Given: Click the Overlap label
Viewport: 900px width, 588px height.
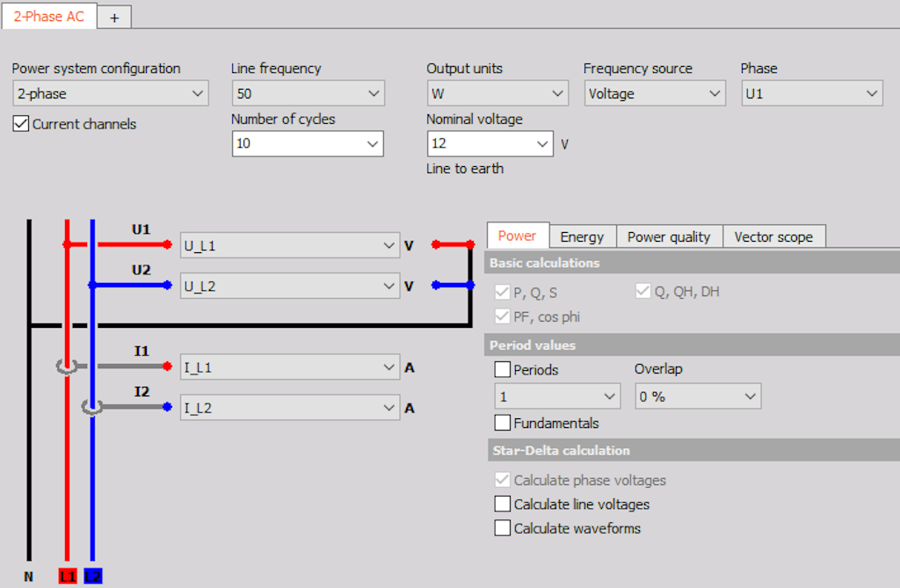Looking at the screenshot, I should point(658,368).
